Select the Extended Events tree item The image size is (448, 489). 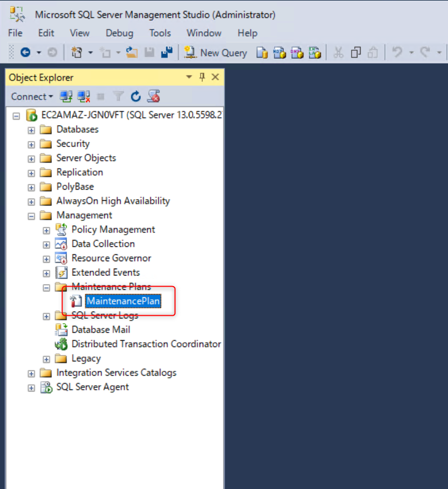pos(106,272)
